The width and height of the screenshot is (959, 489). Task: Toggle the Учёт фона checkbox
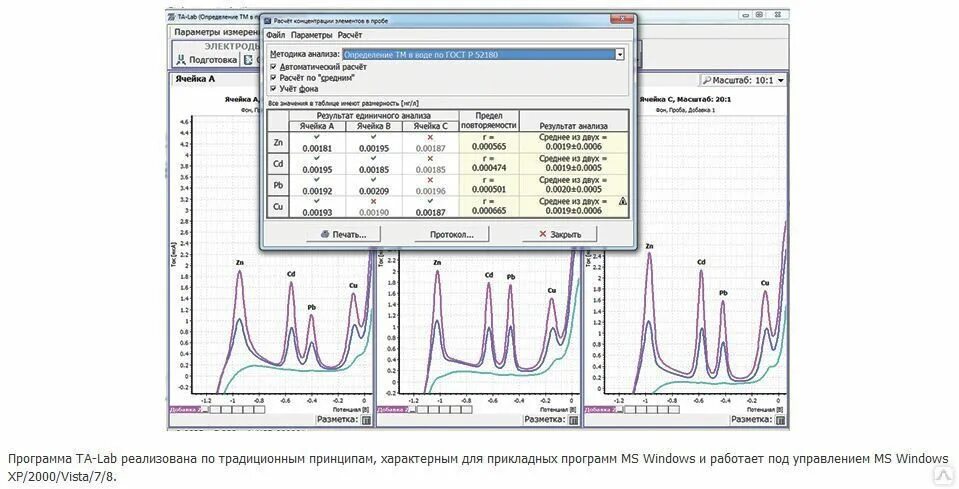click(273, 89)
